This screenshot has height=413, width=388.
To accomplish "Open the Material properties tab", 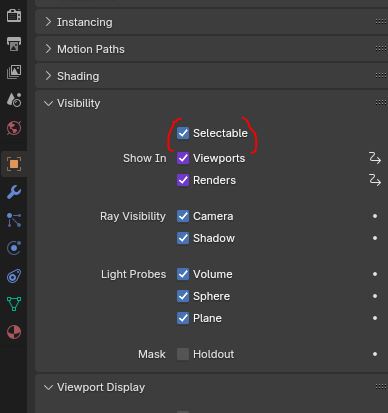I will point(14,332).
